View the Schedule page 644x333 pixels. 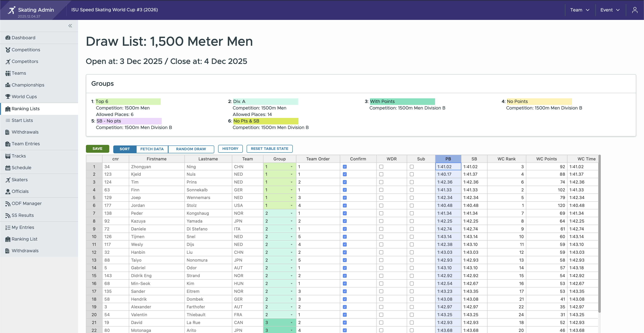click(21, 167)
